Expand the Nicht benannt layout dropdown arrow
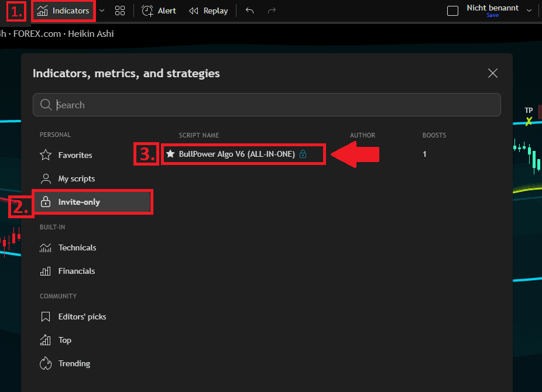The width and height of the screenshot is (542, 392). [529, 11]
